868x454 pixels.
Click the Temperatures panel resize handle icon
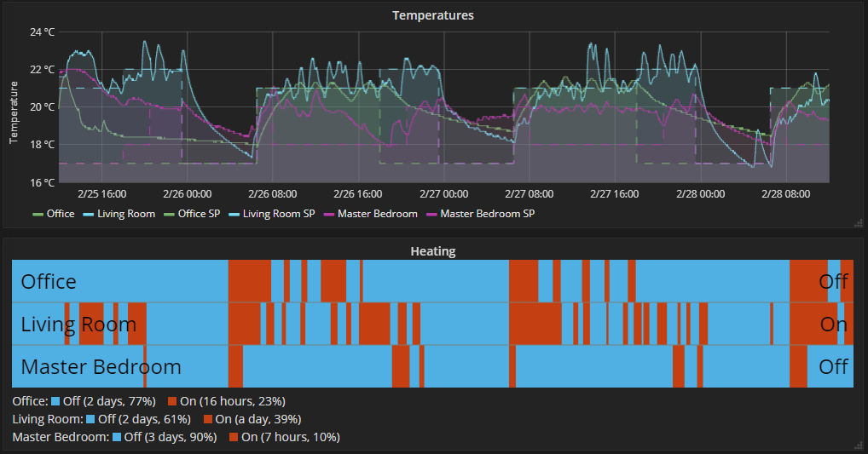click(x=859, y=223)
